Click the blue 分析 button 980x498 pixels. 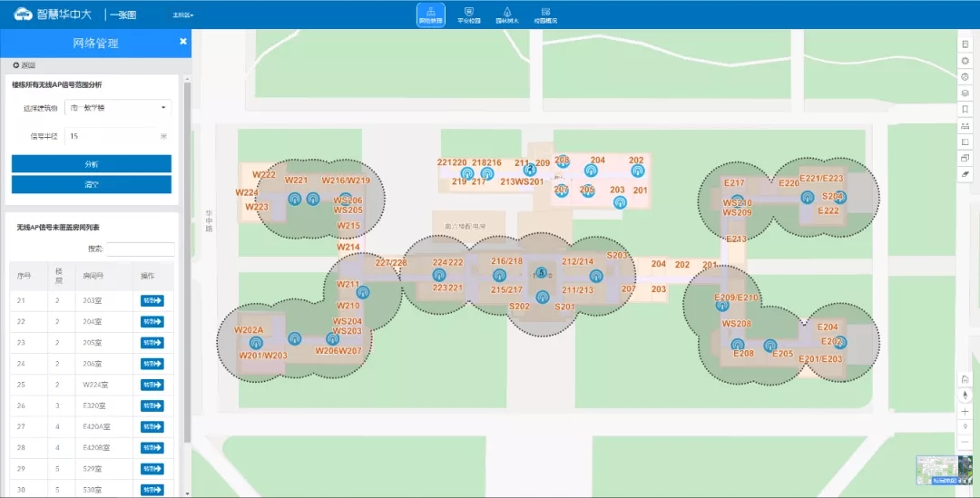[91, 164]
